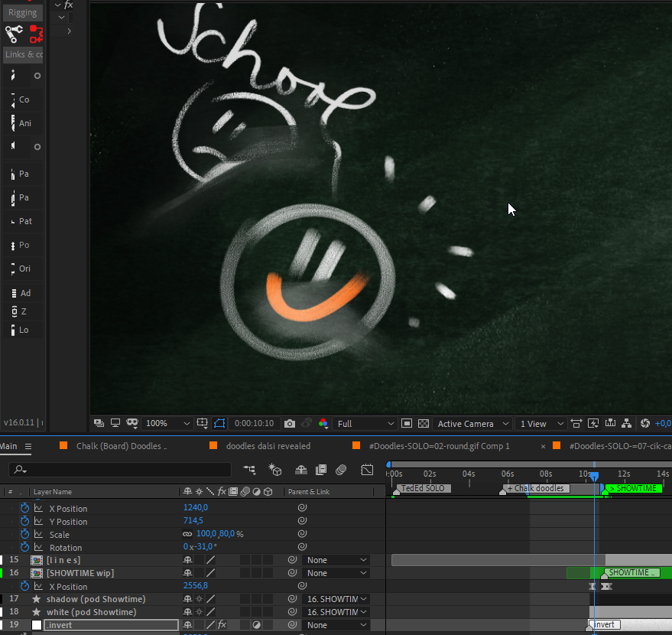Enable frame blending for the composition
672x635 pixels.
click(x=321, y=470)
